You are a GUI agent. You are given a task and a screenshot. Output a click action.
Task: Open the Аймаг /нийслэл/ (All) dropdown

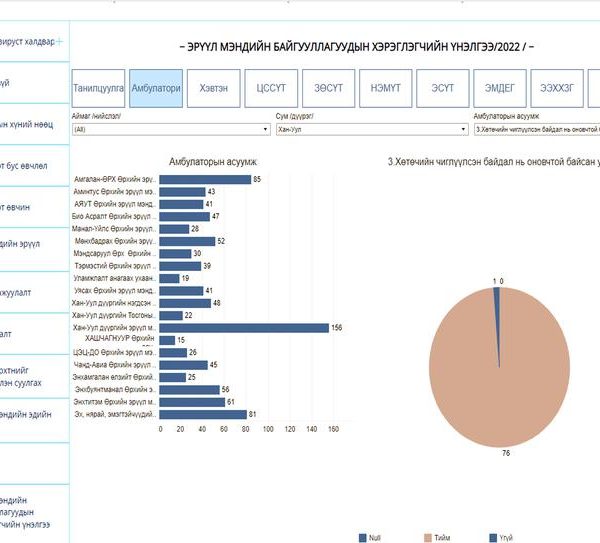pos(171,129)
